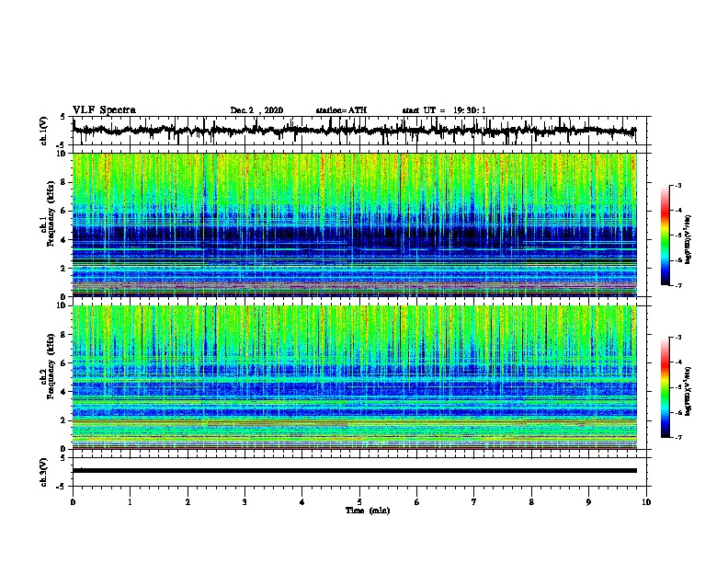
Task: Click the ch.1 color scale bar
Action: [665, 236]
